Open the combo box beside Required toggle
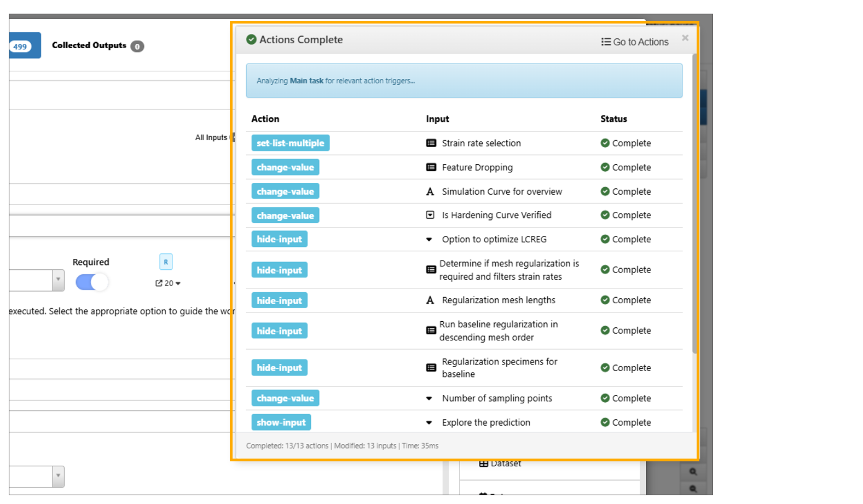The image size is (863, 504). (58, 280)
